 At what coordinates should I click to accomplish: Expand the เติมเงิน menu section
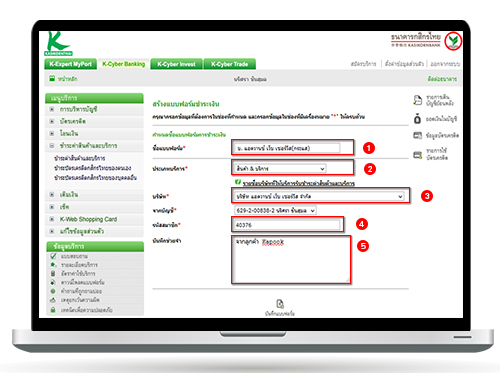click(x=52, y=194)
